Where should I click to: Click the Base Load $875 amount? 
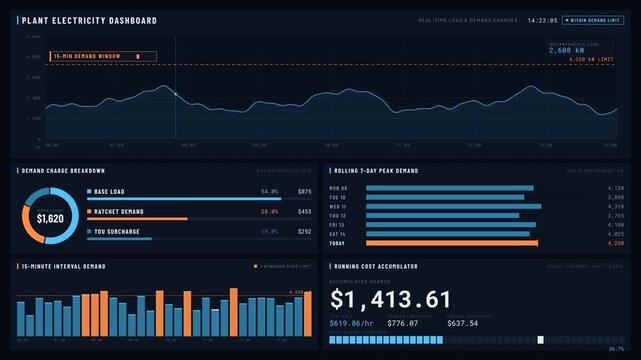pyautogui.click(x=305, y=191)
